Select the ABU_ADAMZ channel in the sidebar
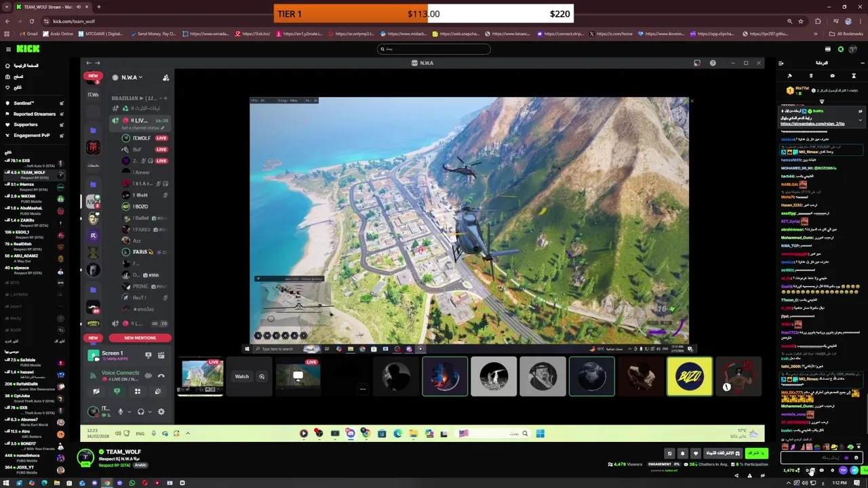Image resolution: width=868 pixels, height=488 pixels. point(34,257)
